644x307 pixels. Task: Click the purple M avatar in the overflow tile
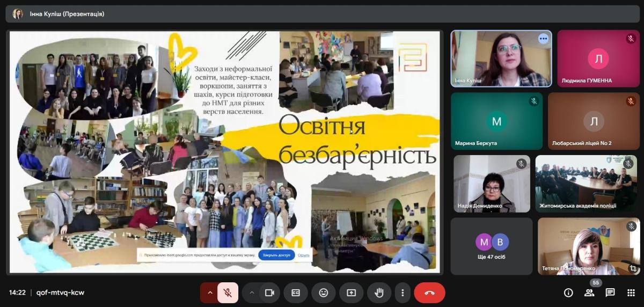[484, 242]
